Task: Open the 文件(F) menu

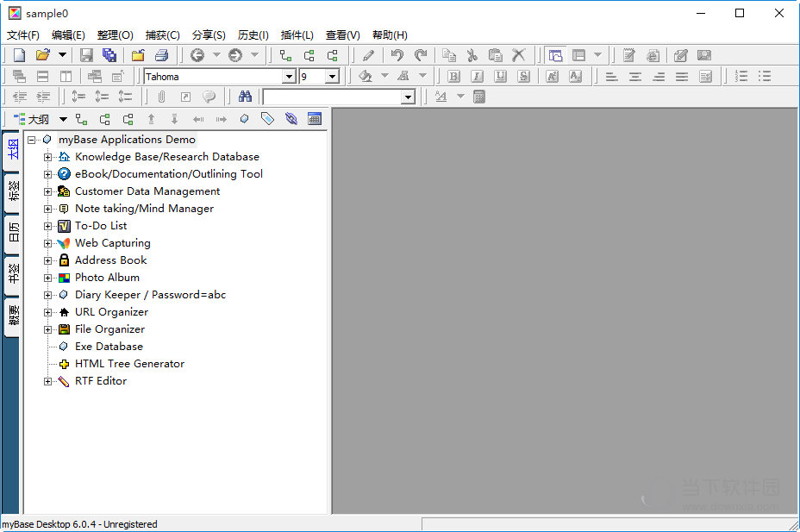Action: pyautogui.click(x=23, y=34)
